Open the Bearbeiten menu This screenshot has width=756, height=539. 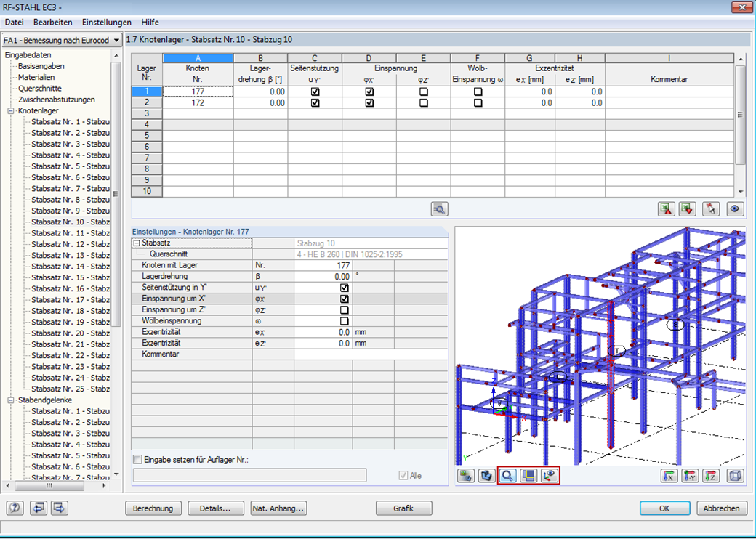point(52,23)
